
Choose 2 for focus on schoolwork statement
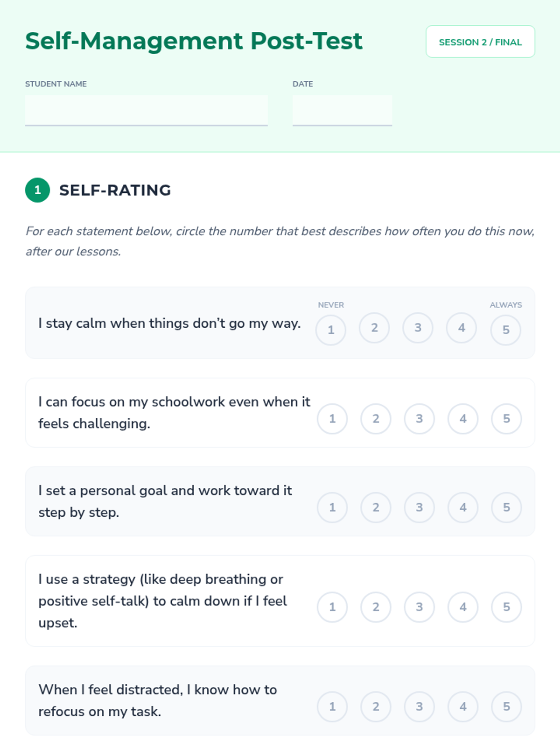376,419
